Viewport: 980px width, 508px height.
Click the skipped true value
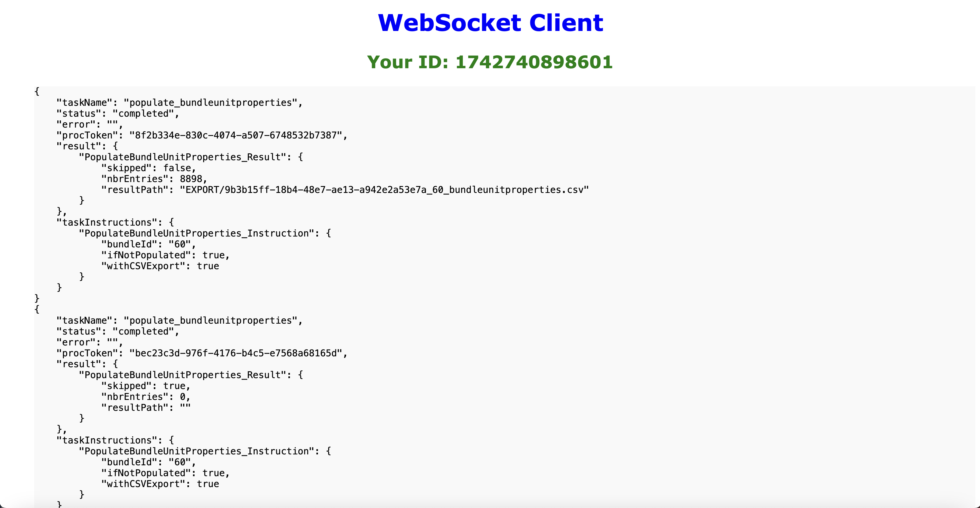[x=174, y=386]
